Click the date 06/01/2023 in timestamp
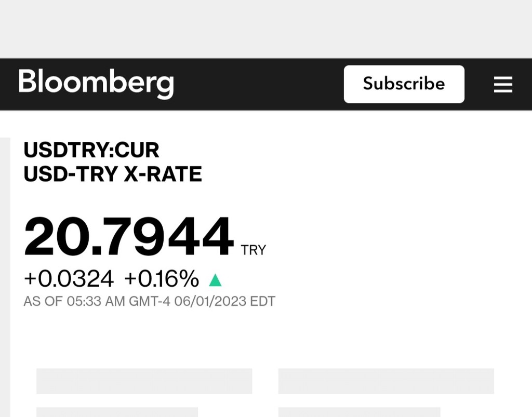The width and height of the screenshot is (532, 417). pos(210,301)
